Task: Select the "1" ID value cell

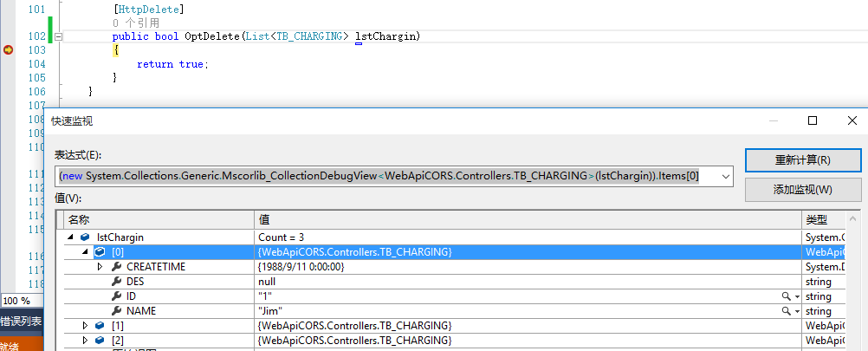Action: click(528, 296)
